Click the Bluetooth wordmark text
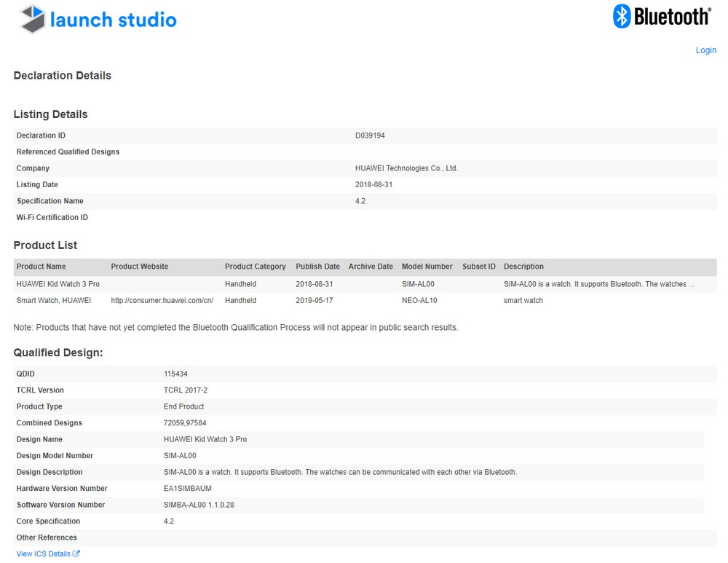This screenshot has height=563, width=728. (672, 17)
